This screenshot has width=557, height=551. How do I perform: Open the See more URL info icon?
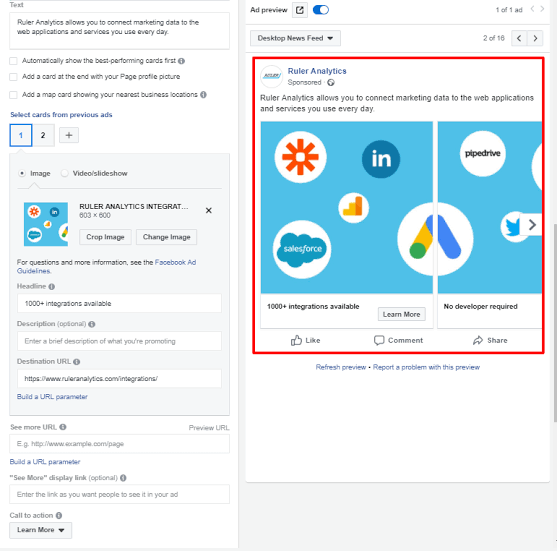(63, 427)
